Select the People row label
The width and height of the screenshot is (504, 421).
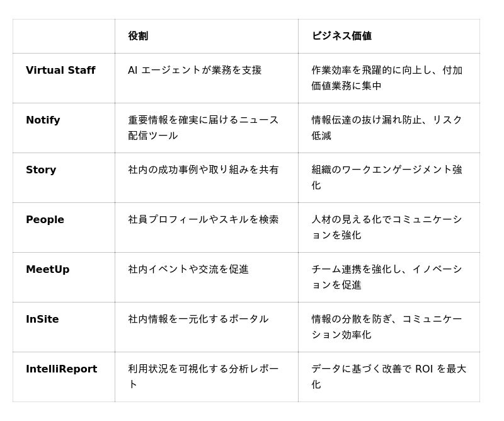click(45, 220)
